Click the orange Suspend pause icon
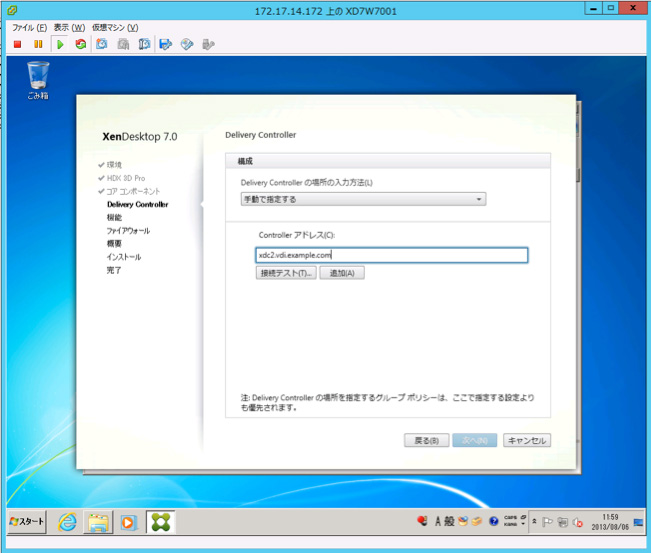Viewport: 652px width, 554px height. point(38,44)
